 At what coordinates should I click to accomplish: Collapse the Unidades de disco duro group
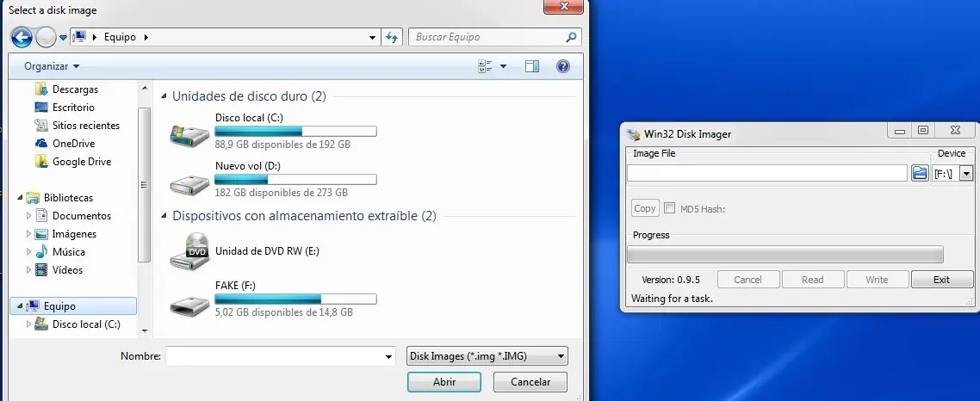[164, 96]
